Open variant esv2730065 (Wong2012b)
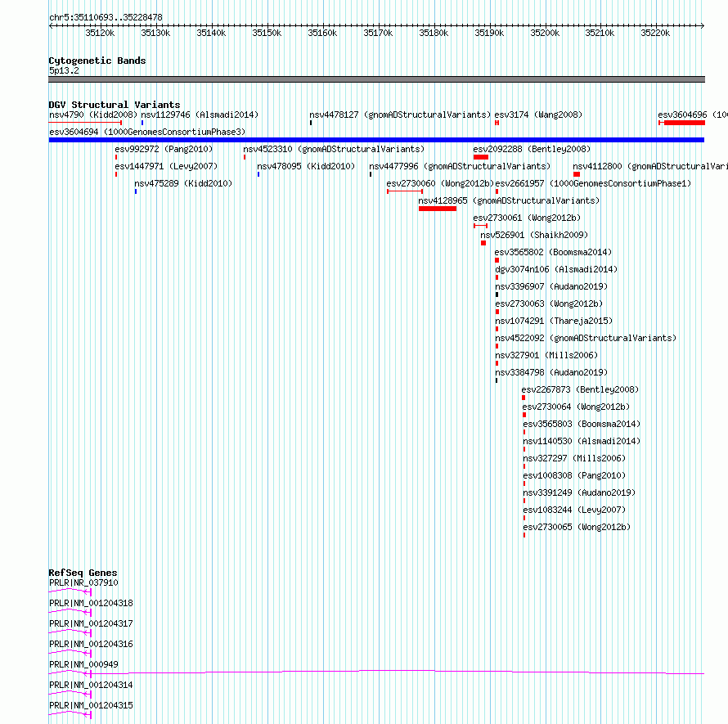 point(577,527)
